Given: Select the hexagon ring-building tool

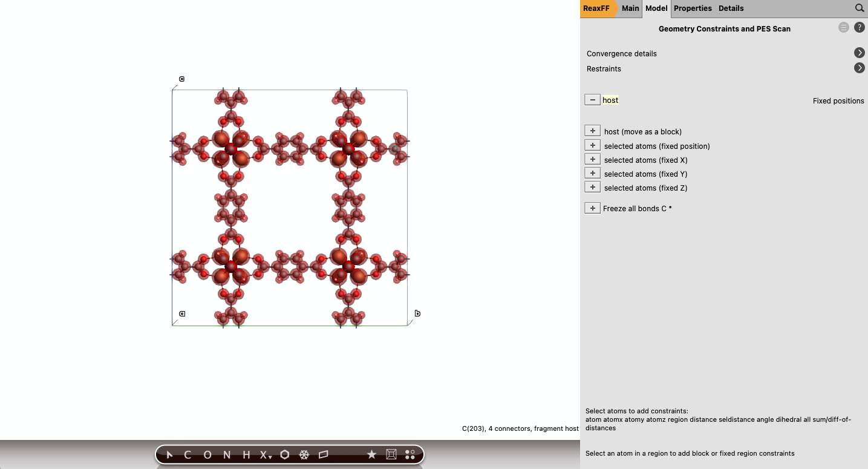Looking at the screenshot, I should coord(284,454).
